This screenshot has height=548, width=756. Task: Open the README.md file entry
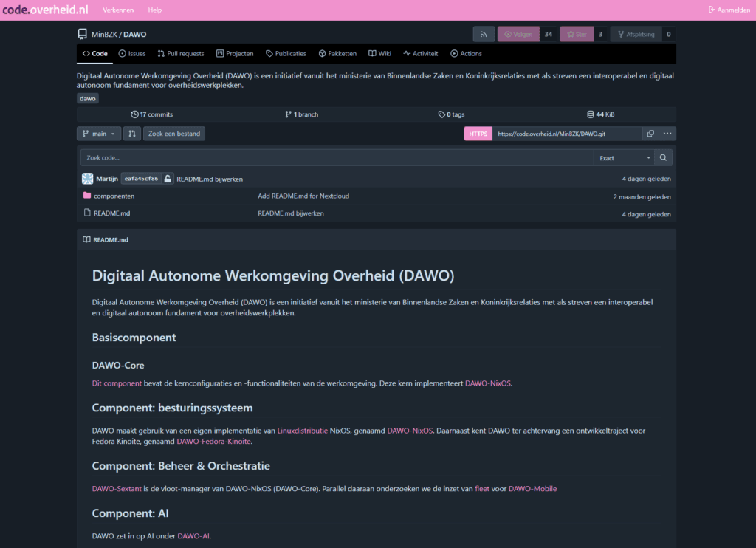pyautogui.click(x=112, y=213)
